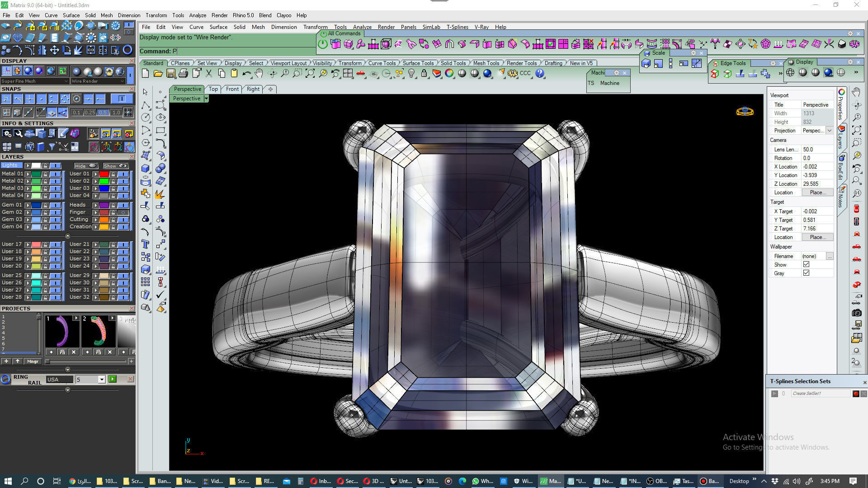Click the Circle tool in left toolbar
The image size is (868, 488).
point(146,117)
